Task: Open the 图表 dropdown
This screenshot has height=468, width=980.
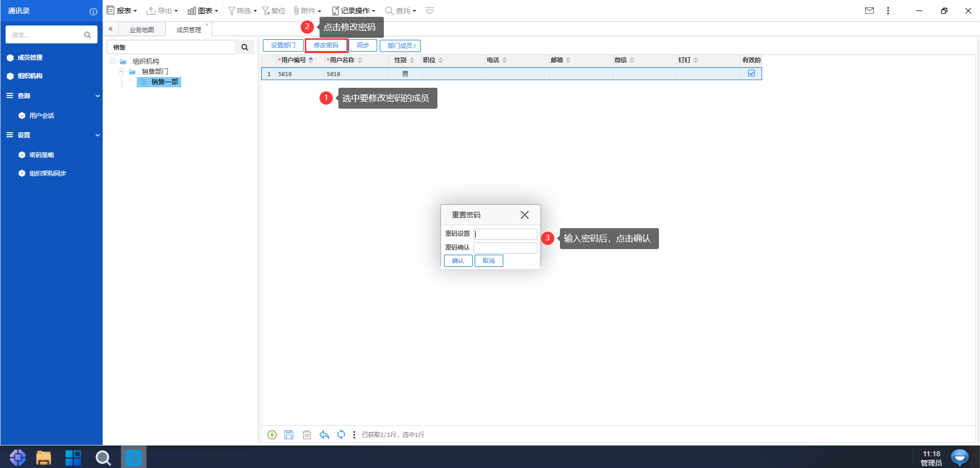Action: click(203, 11)
